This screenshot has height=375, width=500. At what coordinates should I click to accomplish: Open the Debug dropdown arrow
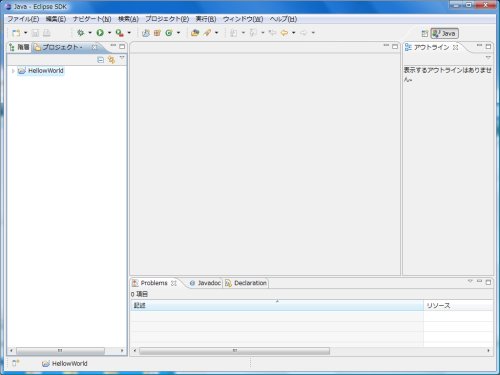click(x=90, y=33)
